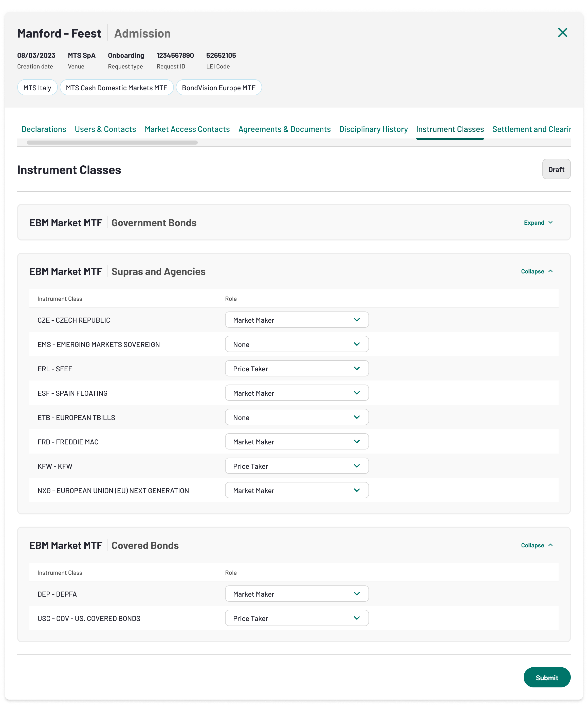588x728 pixels.
Task: Click the EMS - EMERGING MARKETS SOVEREIGN label
Action: click(x=99, y=345)
